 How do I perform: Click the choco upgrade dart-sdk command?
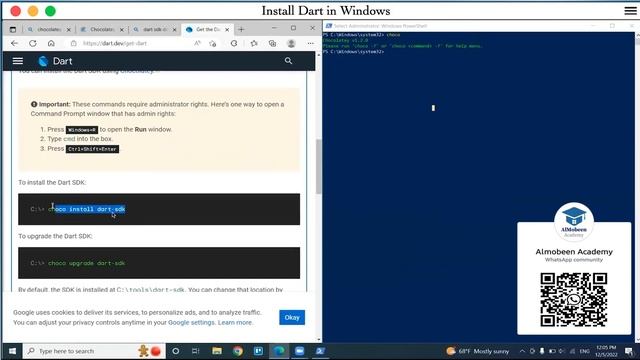[x=87, y=263]
